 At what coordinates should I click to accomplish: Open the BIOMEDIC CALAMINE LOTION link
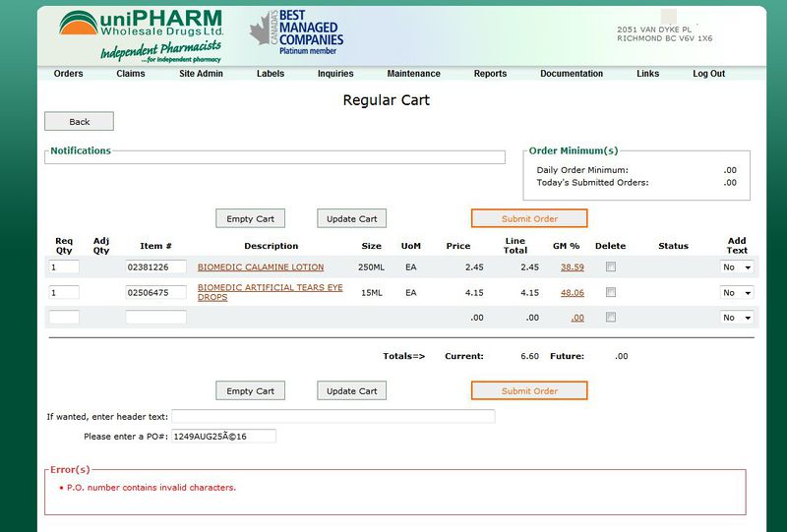pyautogui.click(x=261, y=267)
